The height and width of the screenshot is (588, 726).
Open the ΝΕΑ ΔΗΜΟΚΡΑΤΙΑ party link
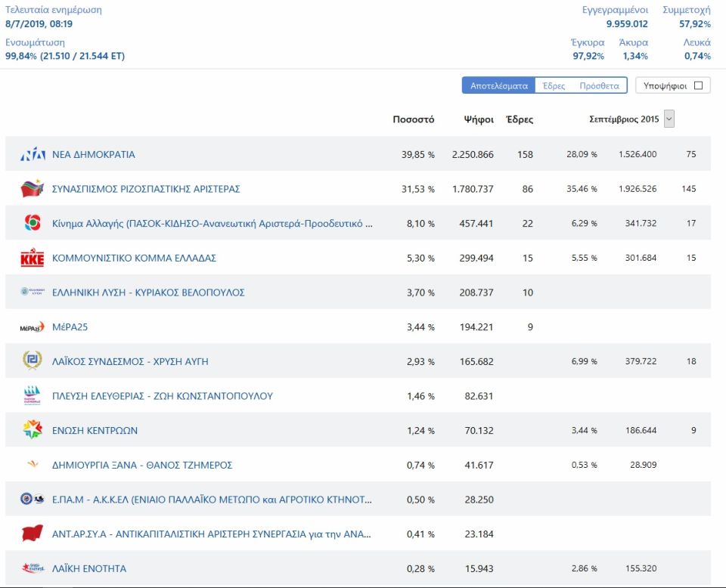pos(94,154)
